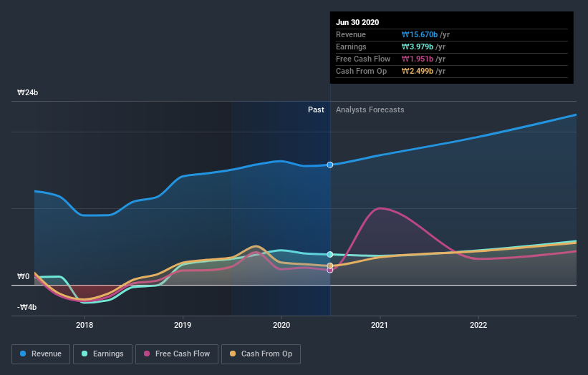Click the Cash From Op data point marker
Viewport: 588px width, 375px height.
click(x=330, y=266)
